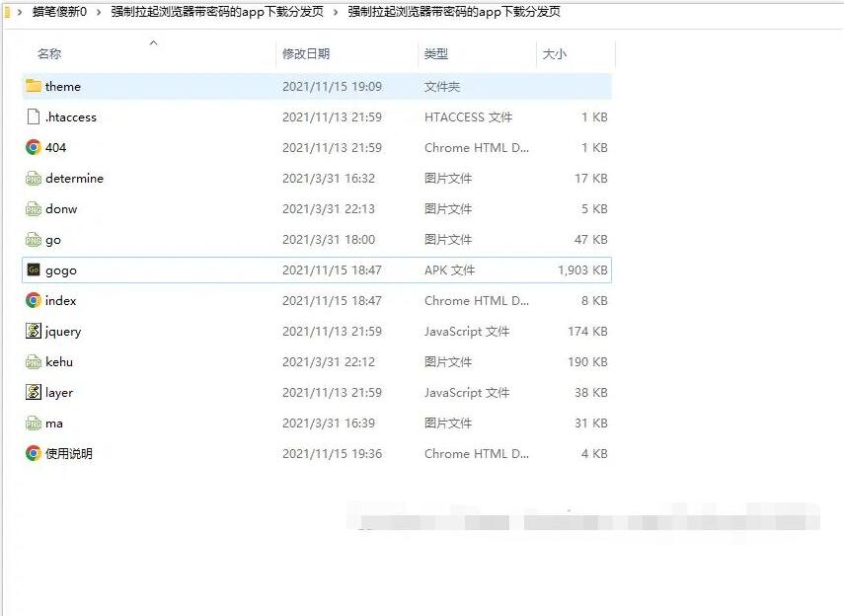Screen dimensions: 844x616
Task: Select the donw image file name
Action: pos(61,209)
